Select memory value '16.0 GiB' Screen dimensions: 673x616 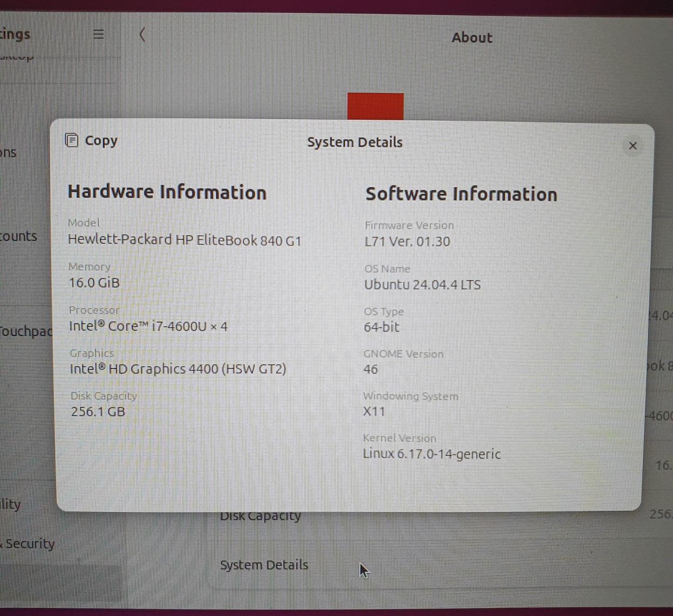(94, 283)
